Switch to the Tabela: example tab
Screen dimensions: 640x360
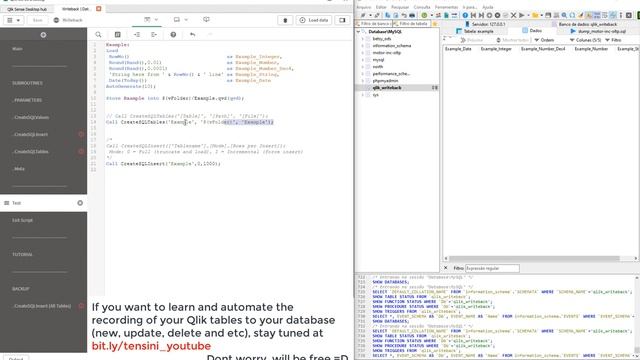pyautogui.click(x=475, y=31)
